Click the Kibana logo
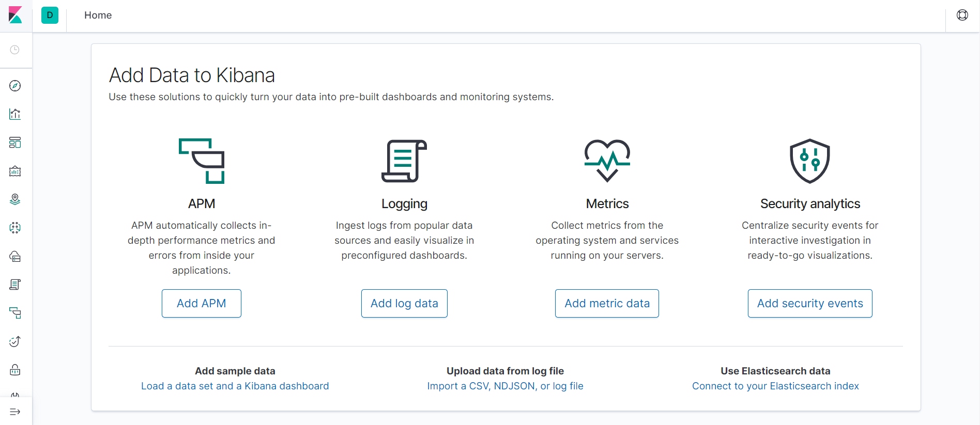 [x=16, y=15]
